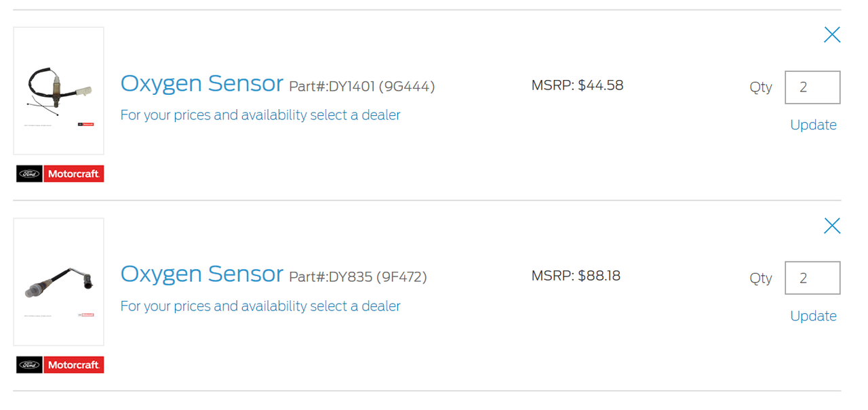Click the Motorcraft logo under the DY835 sensor
This screenshot has width=868, height=410.
tap(74, 365)
